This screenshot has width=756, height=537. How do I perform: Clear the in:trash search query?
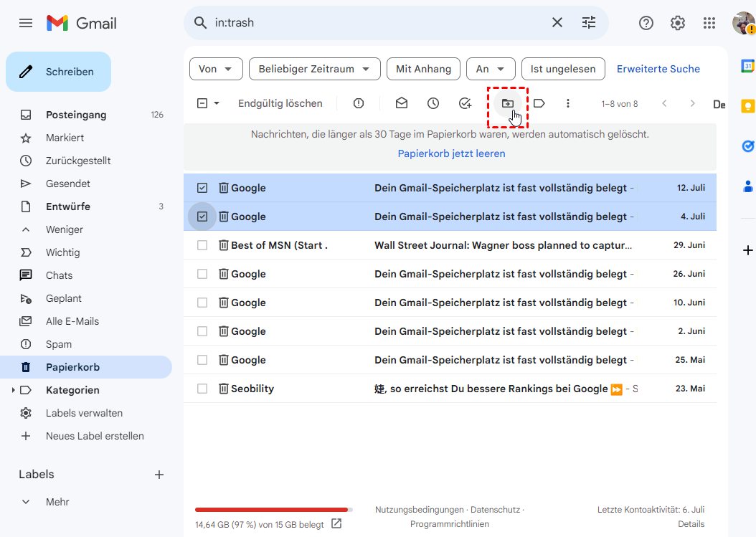(557, 22)
